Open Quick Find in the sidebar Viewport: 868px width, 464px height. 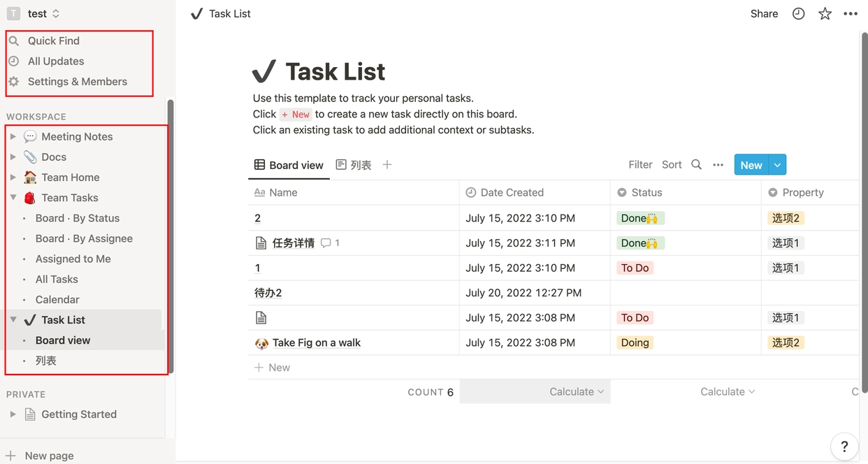click(x=53, y=41)
